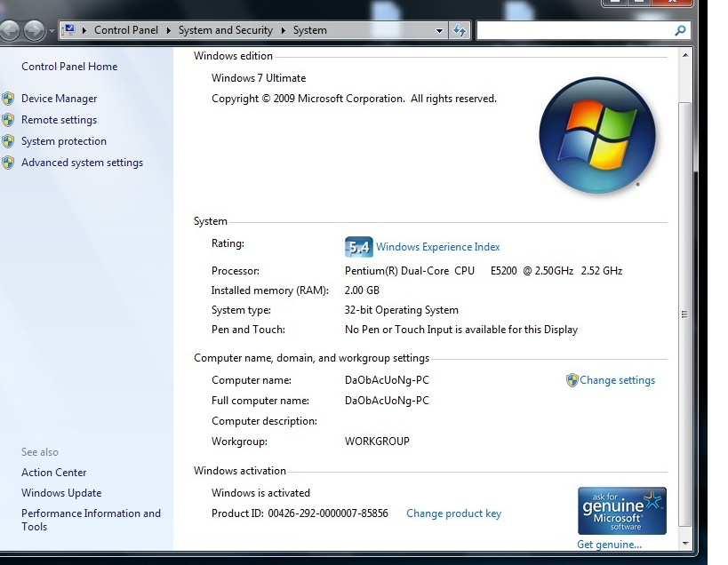Image resolution: width=728 pixels, height=565 pixels.
Task: Select System in the breadcrumb
Action: 309,30
